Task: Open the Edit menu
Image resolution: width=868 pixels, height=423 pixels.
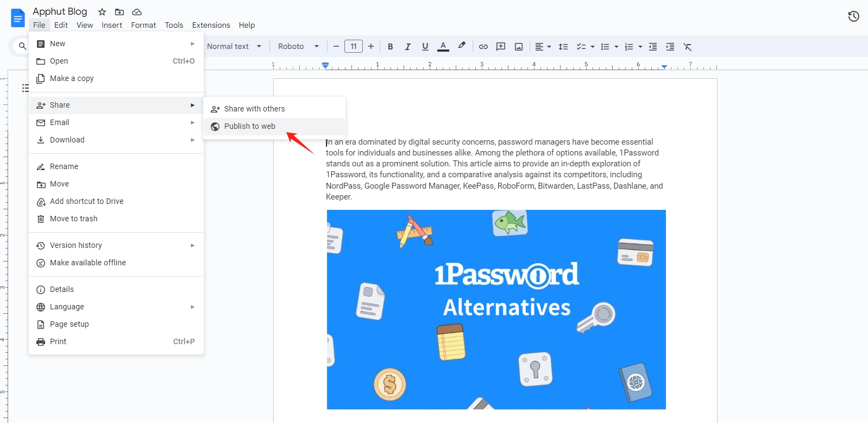Action: click(61, 25)
